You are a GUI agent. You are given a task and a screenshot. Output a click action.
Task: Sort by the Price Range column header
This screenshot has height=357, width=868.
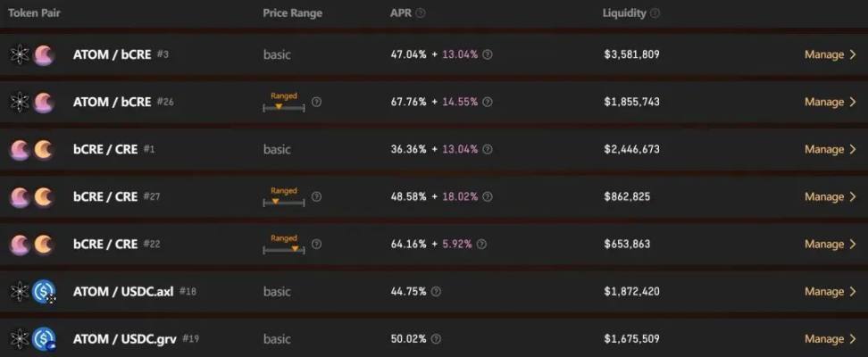click(292, 13)
